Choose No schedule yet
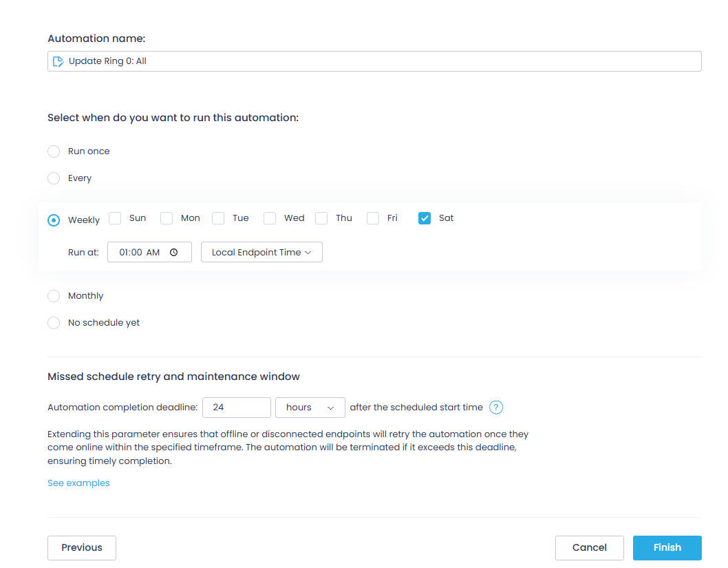The height and width of the screenshot is (568, 728). tap(54, 323)
